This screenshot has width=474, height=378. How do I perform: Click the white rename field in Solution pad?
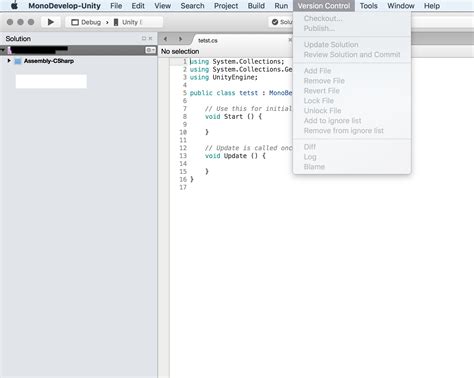51,81
